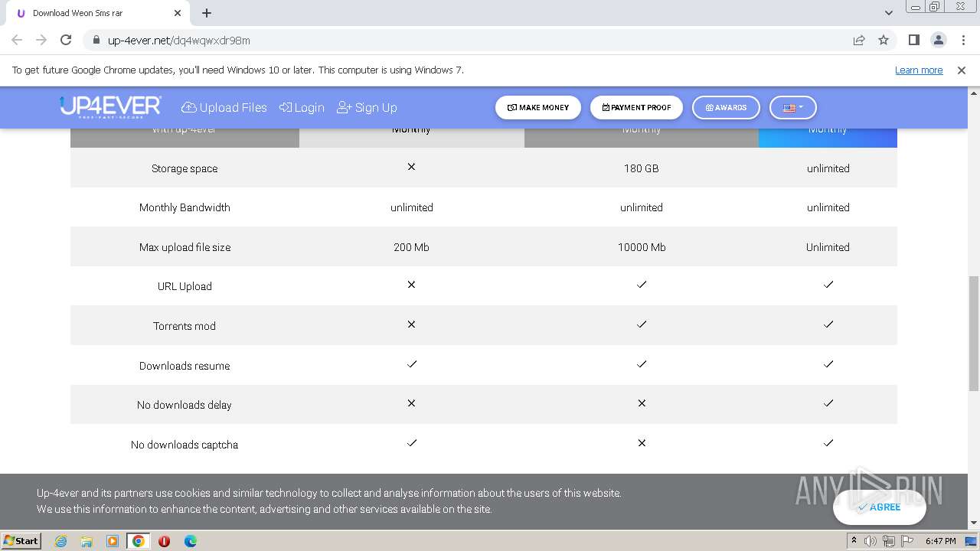Open a new browser tab
This screenshot has width=980, height=551.
207,13
